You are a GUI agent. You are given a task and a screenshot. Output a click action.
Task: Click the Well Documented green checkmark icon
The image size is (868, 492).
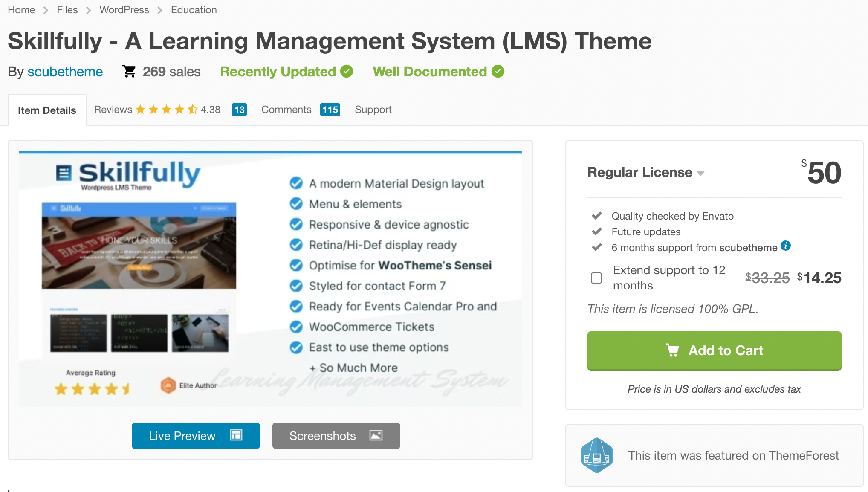(x=498, y=71)
